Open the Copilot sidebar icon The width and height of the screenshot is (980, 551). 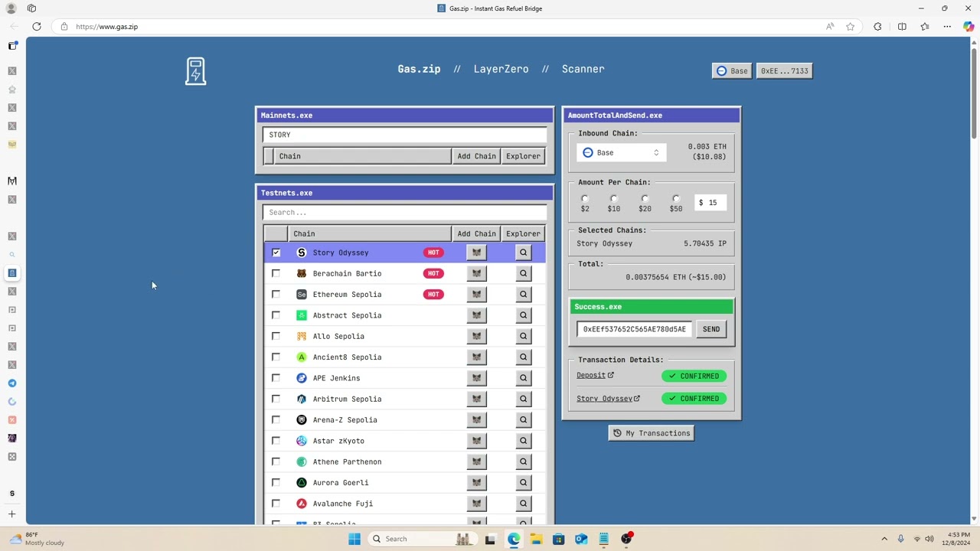tap(969, 27)
